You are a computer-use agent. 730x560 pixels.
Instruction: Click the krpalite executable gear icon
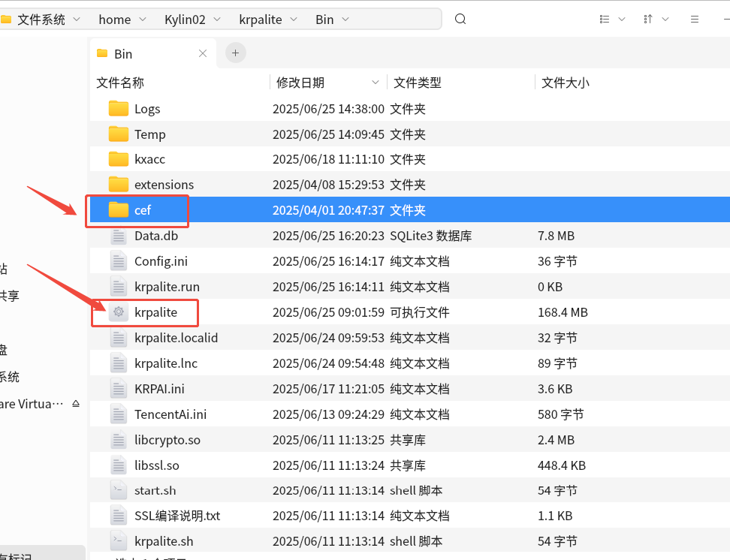point(118,312)
